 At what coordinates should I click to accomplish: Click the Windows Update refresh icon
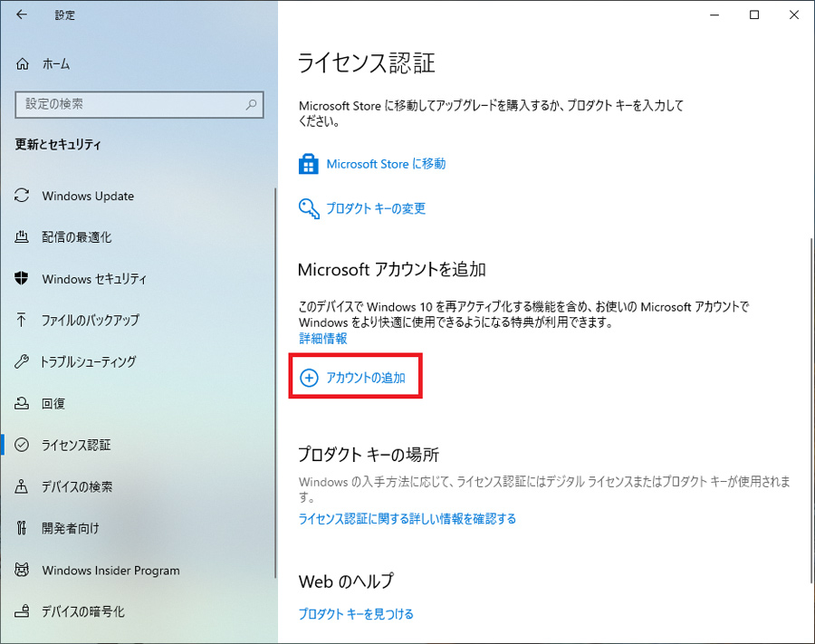[x=22, y=196]
